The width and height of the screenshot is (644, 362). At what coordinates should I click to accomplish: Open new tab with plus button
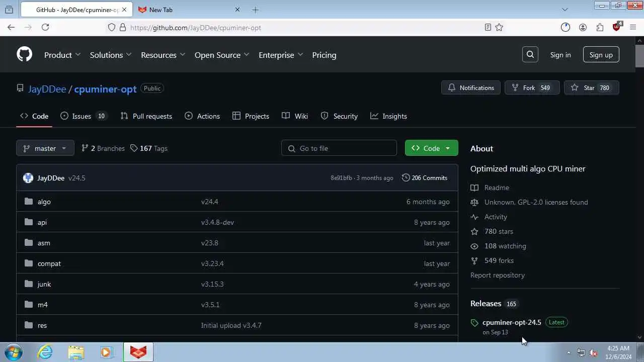tap(255, 10)
